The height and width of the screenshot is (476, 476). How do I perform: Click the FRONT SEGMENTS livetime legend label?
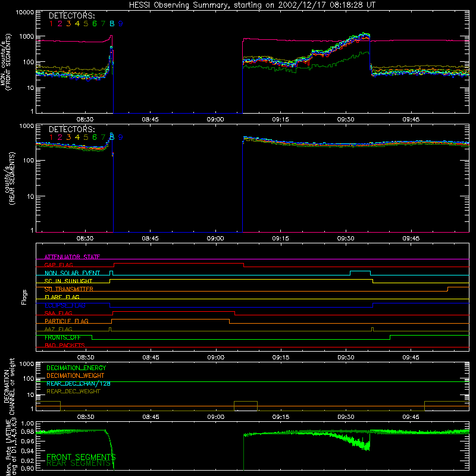pos(81,457)
